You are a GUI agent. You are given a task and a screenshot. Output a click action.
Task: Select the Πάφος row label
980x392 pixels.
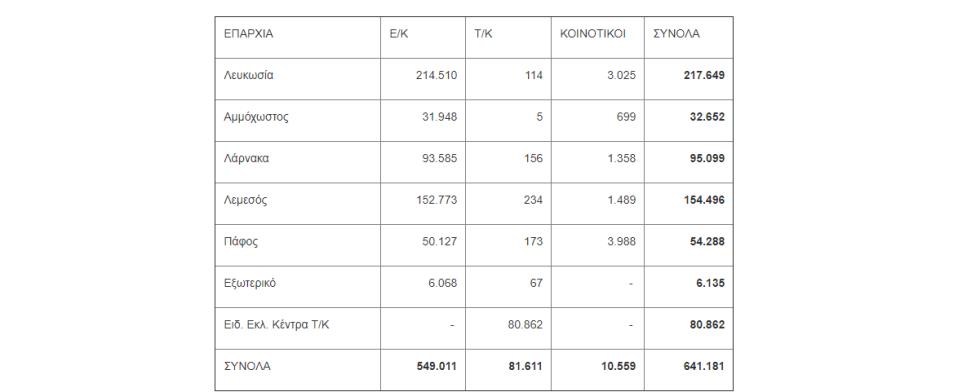pyautogui.click(x=240, y=241)
